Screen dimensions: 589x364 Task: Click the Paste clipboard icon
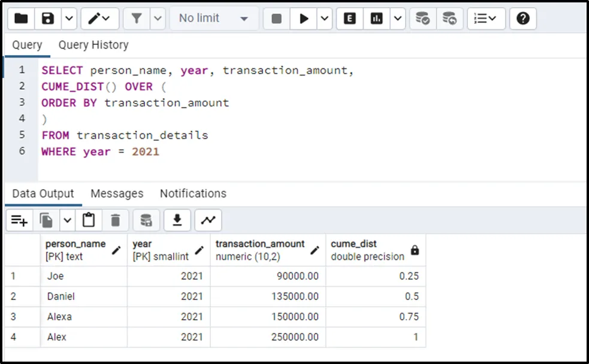[x=89, y=221]
